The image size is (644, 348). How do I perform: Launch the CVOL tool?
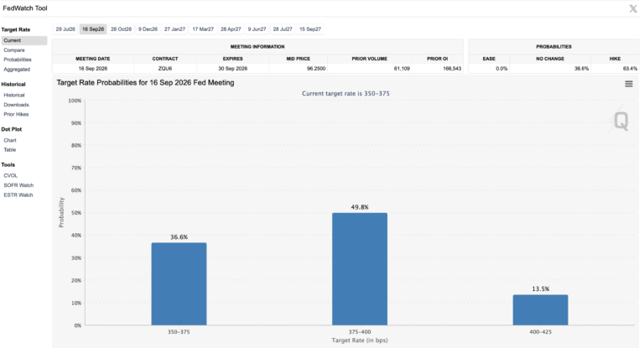pyautogui.click(x=11, y=175)
